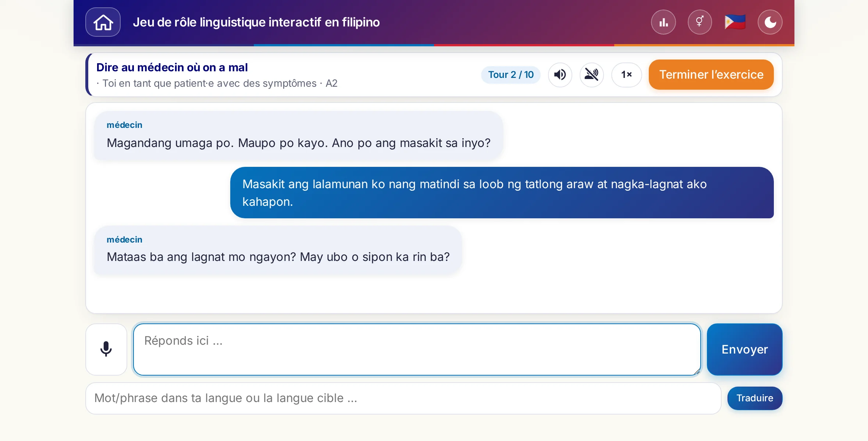Click the doctor's message 'Mataas ba ang lagnat'
Image resolution: width=868 pixels, height=441 pixels.
tap(278, 250)
